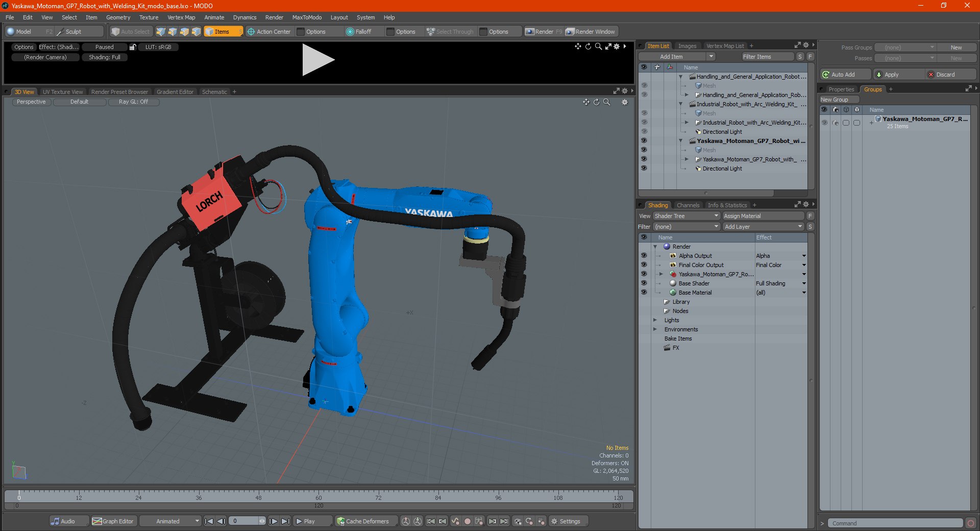
Task: Toggle visibility of Base Shader layer
Action: 644,283
